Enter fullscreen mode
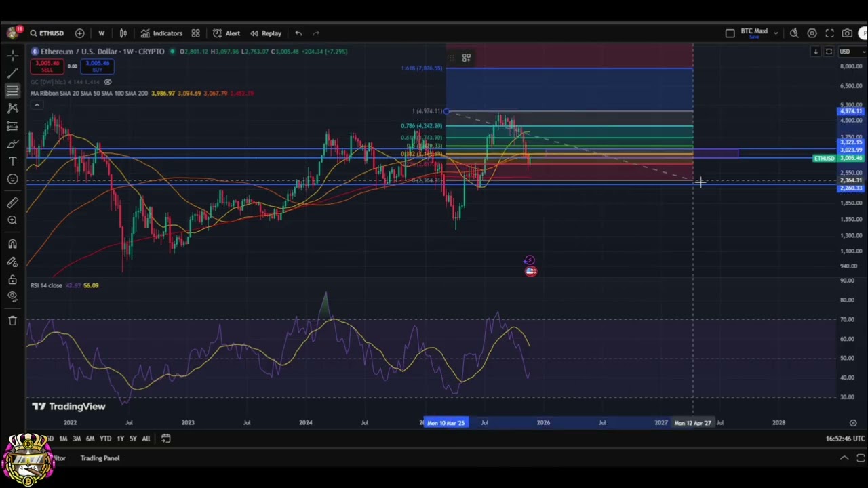The width and height of the screenshot is (868, 488). click(x=829, y=33)
